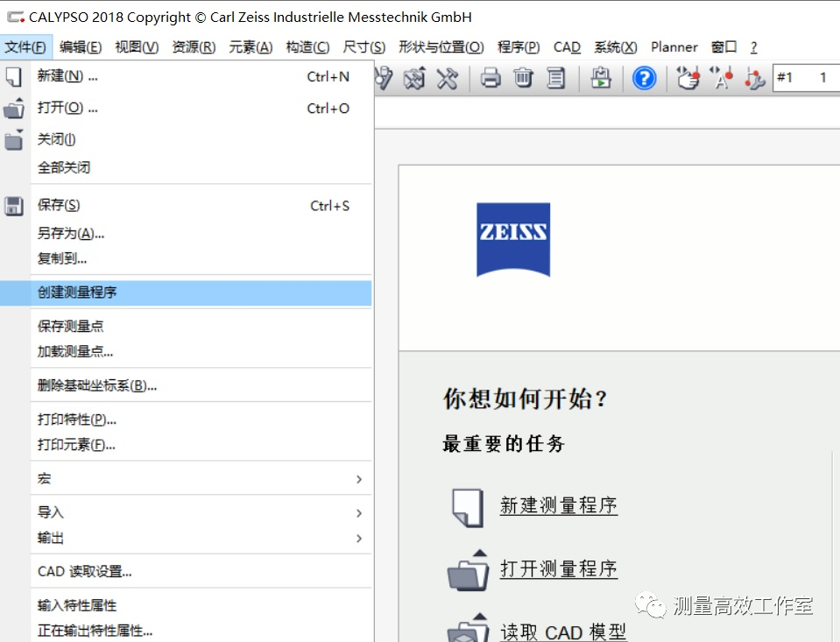Select 删除基础坐标系(B)... entry
Screen dimensions: 840x642
pyautogui.click(x=186, y=385)
